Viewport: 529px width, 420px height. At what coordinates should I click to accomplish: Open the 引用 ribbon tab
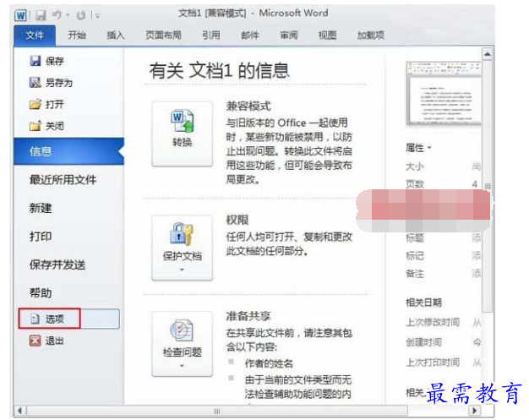tap(211, 35)
